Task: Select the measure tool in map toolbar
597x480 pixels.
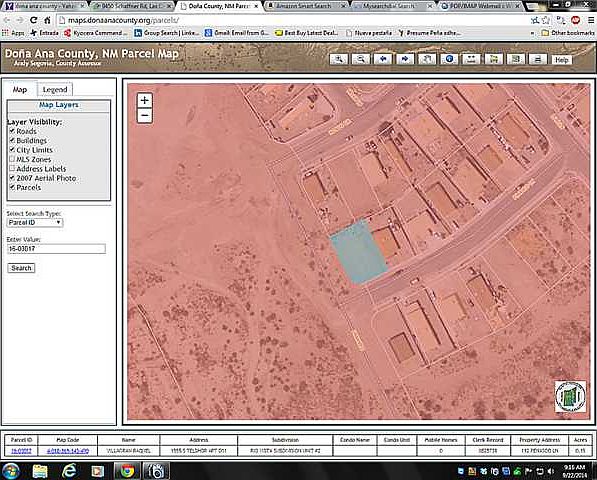Action: pos(471,59)
